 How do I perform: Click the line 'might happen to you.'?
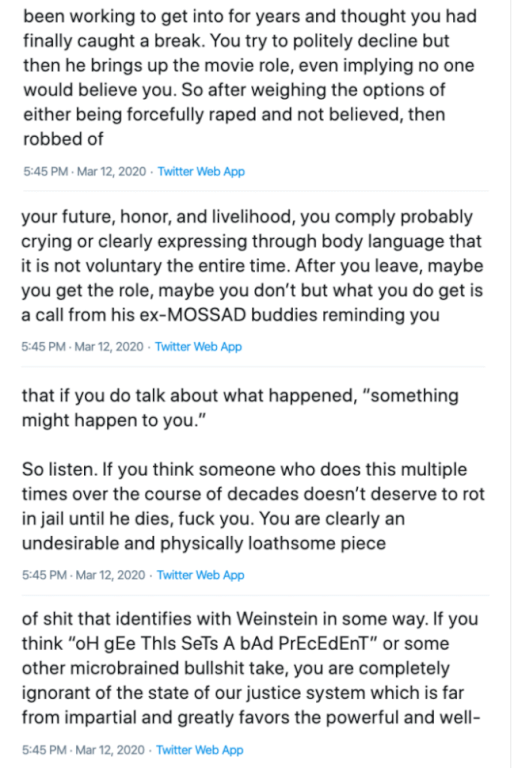tap(114, 420)
